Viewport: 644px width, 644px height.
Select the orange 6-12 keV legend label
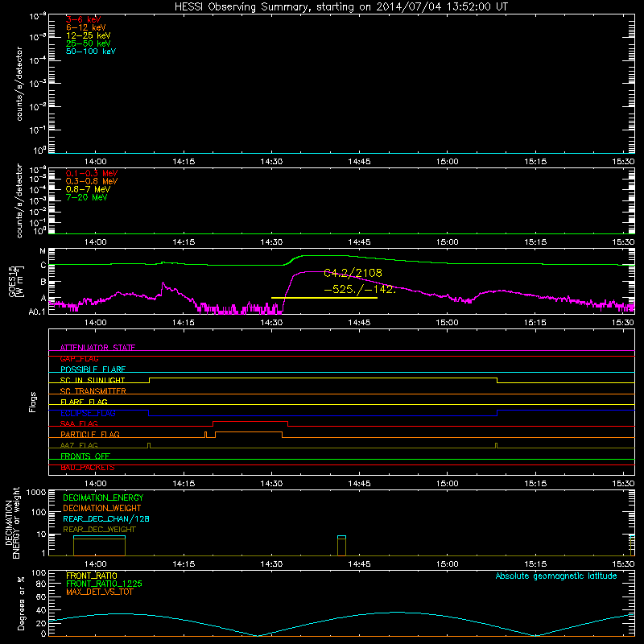pyautogui.click(x=86, y=27)
